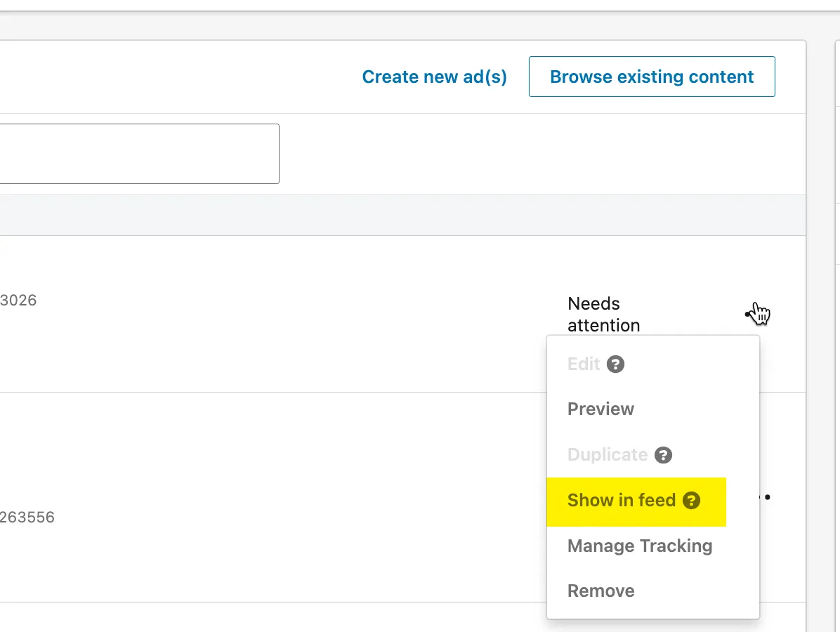The image size is (840, 632).
Task: Click the gray table header bar
Action: click(x=400, y=215)
